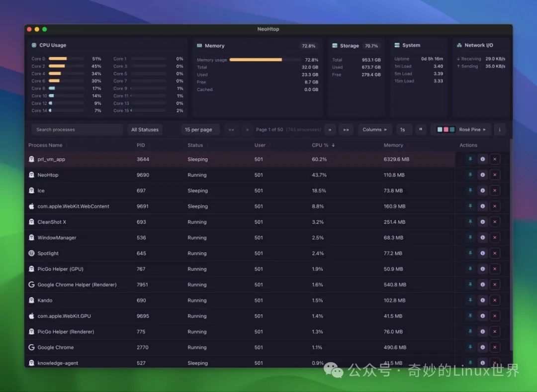Kill the prl_vm_app process

495,159
